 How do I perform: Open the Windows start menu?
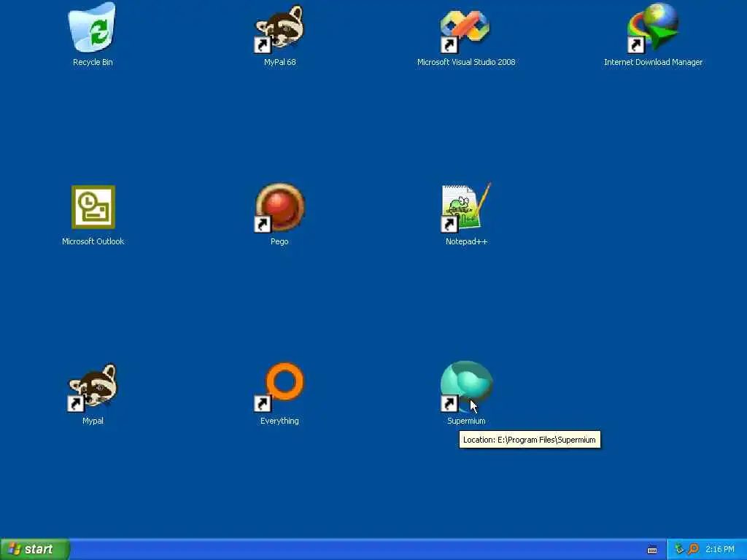tap(35, 549)
